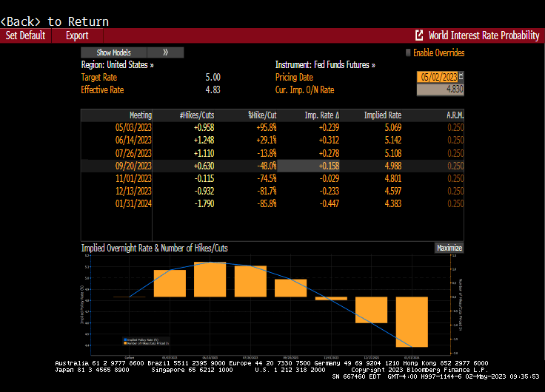
Task: Open the Pricing Date calendar picker icon
Action: pos(461,76)
